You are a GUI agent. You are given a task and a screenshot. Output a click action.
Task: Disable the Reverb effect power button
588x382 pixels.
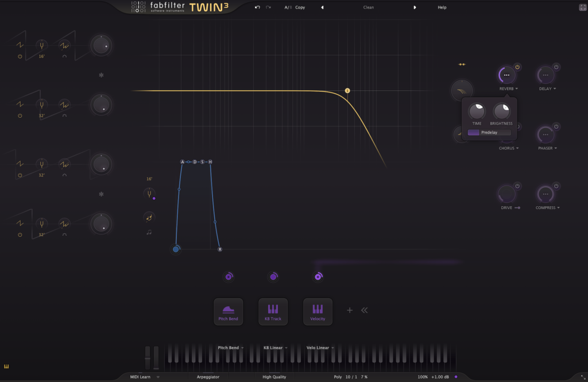[x=517, y=67]
